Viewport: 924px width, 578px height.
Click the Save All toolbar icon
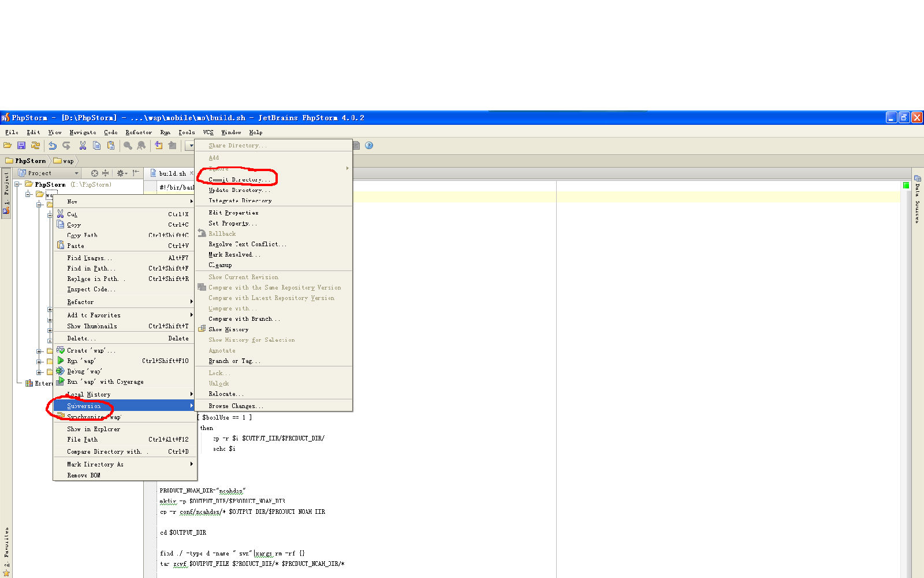click(x=21, y=146)
